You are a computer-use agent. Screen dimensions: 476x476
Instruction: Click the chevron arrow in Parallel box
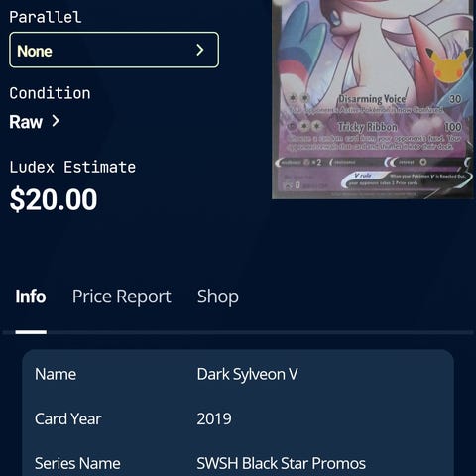[200, 50]
